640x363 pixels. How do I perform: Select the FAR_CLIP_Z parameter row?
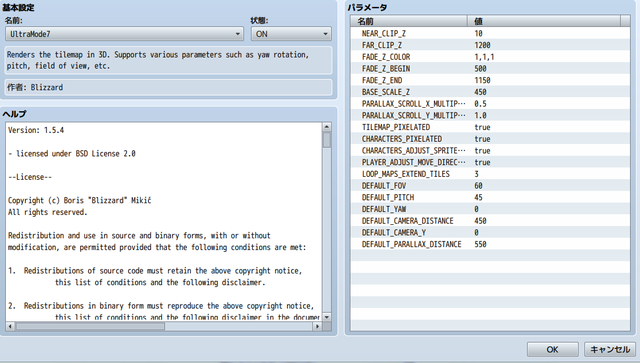coord(490,45)
